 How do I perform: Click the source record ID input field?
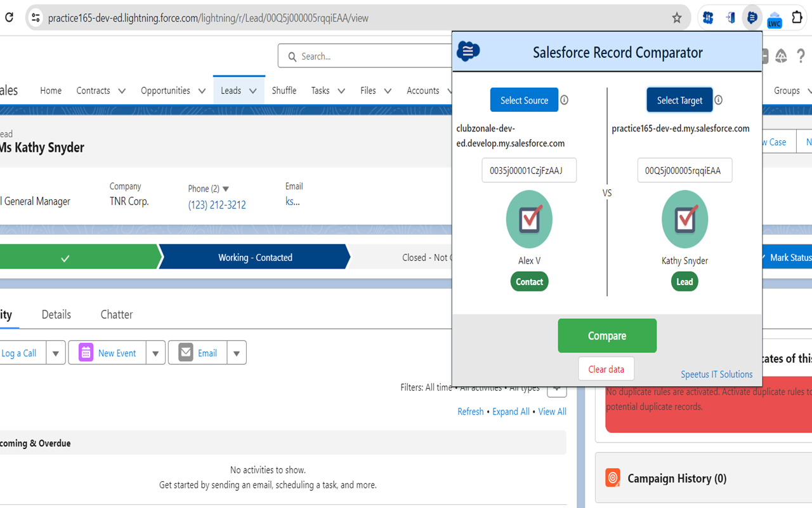(x=529, y=170)
